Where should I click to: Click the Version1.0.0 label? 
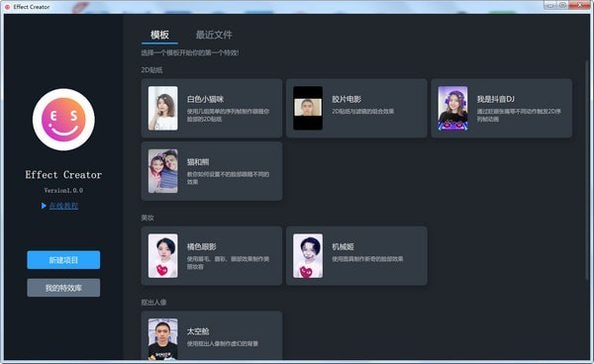[63, 190]
